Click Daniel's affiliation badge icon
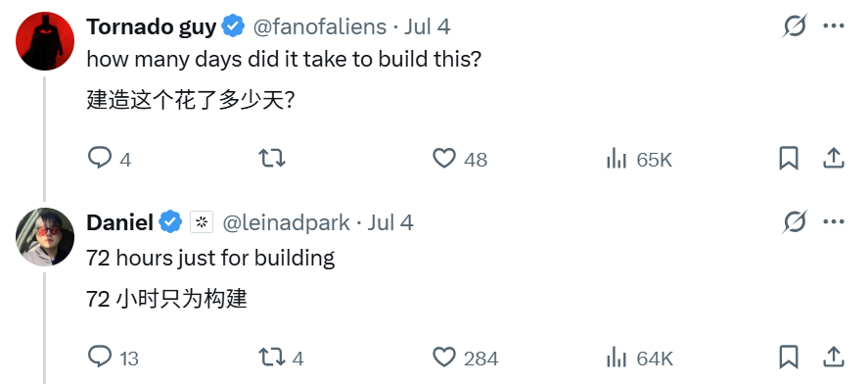The width and height of the screenshot is (868, 384). [x=202, y=222]
